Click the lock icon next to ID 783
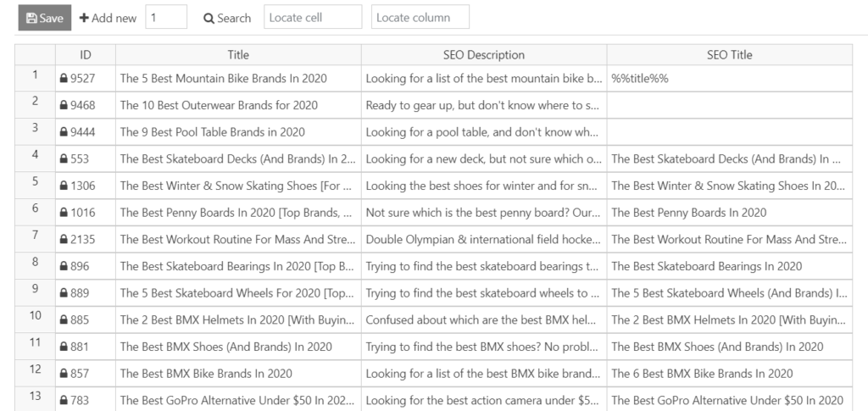The width and height of the screenshot is (868, 411). 64,401
